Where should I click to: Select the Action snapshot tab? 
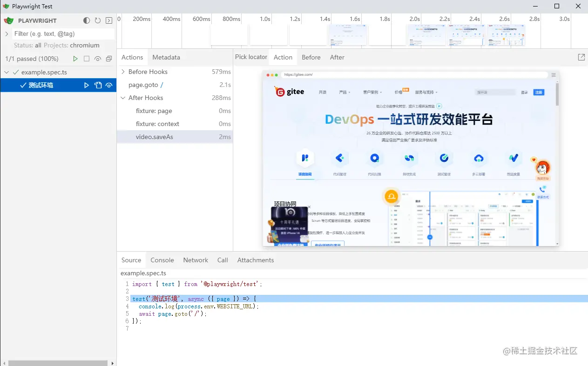(x=283, y=57)
